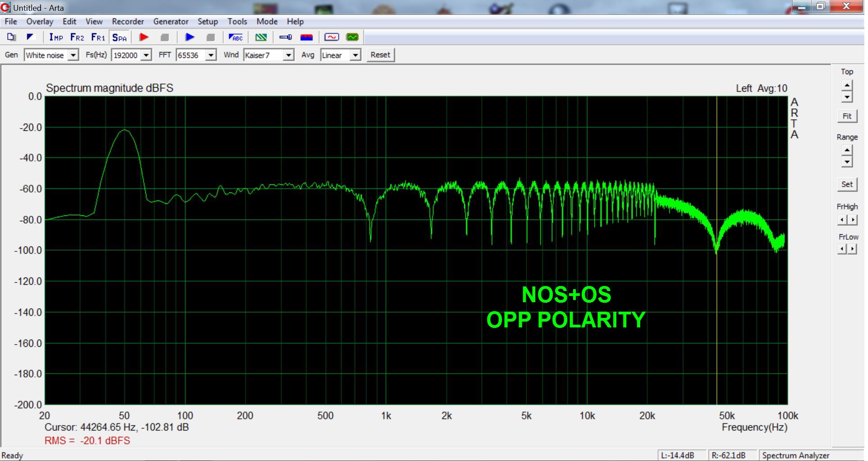Click the 'RMS = -20.1 dBFS' text

[87, 441]
